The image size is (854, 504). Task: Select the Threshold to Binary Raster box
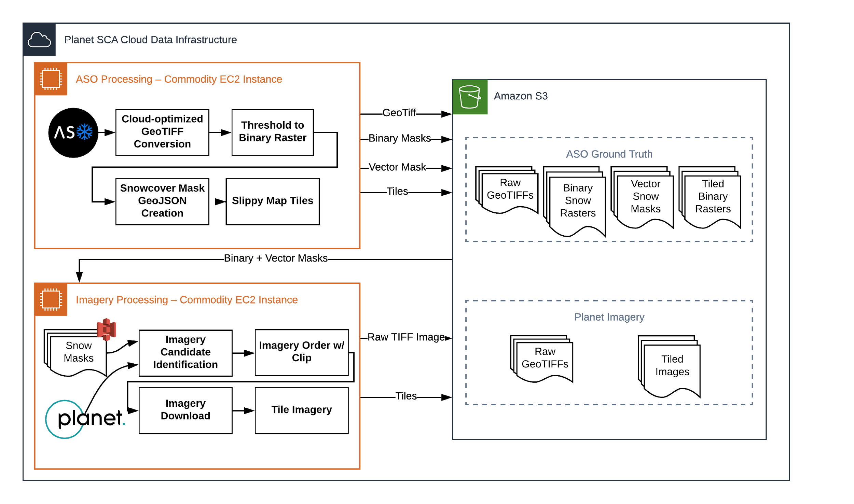(x=272, y=132)
